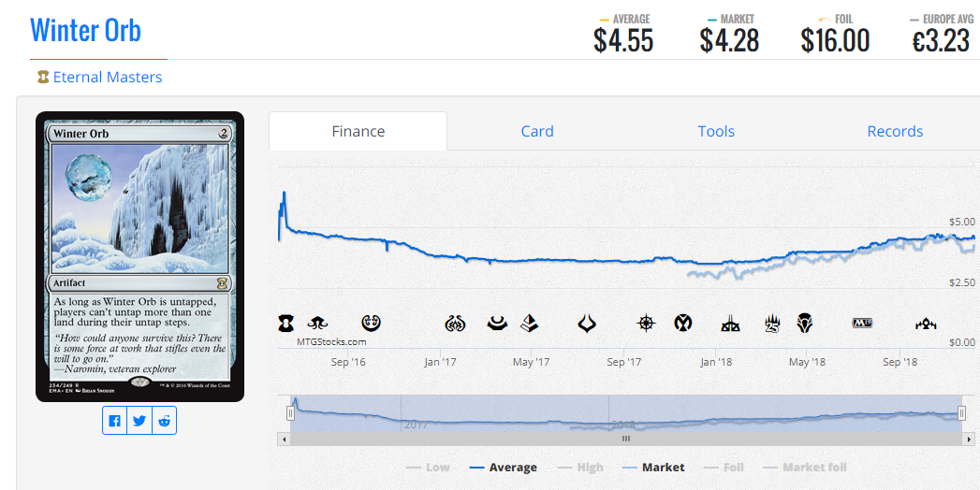The width and height of the screenshot is (980, 490).
Task: Click the Kaladesh swirl set icon on chart
Action: [372, 324]
